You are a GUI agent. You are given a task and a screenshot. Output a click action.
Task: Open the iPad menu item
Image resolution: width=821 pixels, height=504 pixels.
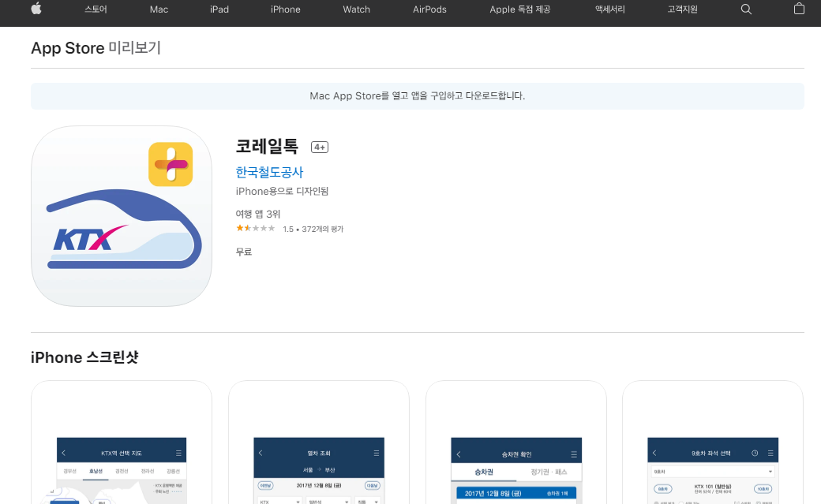pyautogui.click(x=219, y=9)
